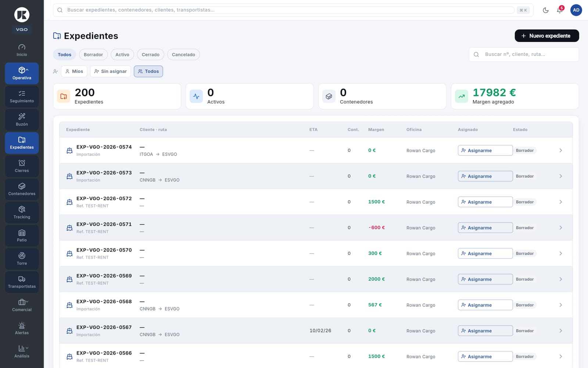Toggle dark mode moon icon

click(546, 10)
